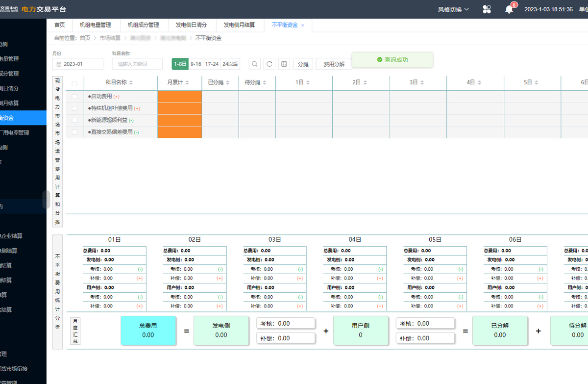The image size is (588, 384).
Task: Click the 04日 daily statistics heading
Action: tap(355, 240)
